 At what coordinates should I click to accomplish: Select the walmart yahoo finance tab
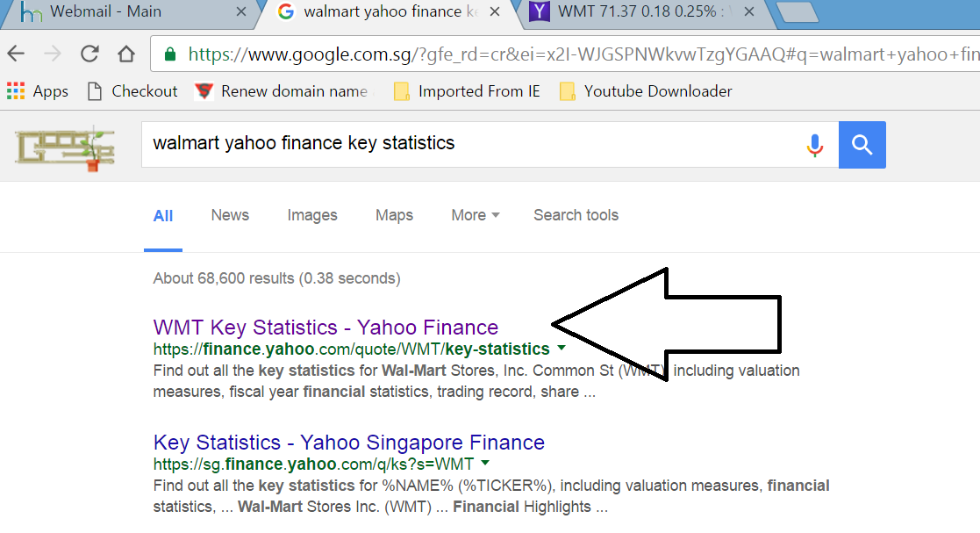coord(388,12)
